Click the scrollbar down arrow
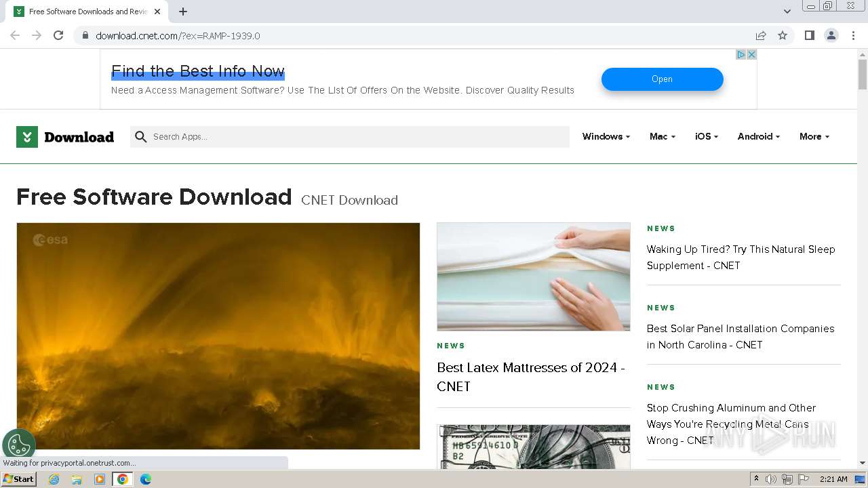The image size is (868, 488). coord(863,463)
